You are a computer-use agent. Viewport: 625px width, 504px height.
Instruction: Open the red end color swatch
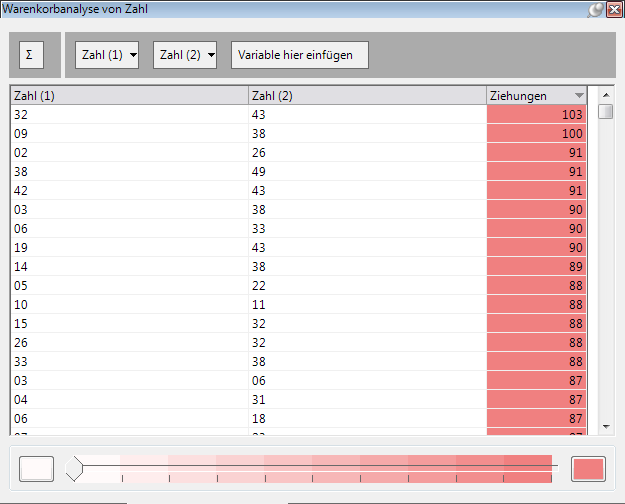[x=588, y=469]
